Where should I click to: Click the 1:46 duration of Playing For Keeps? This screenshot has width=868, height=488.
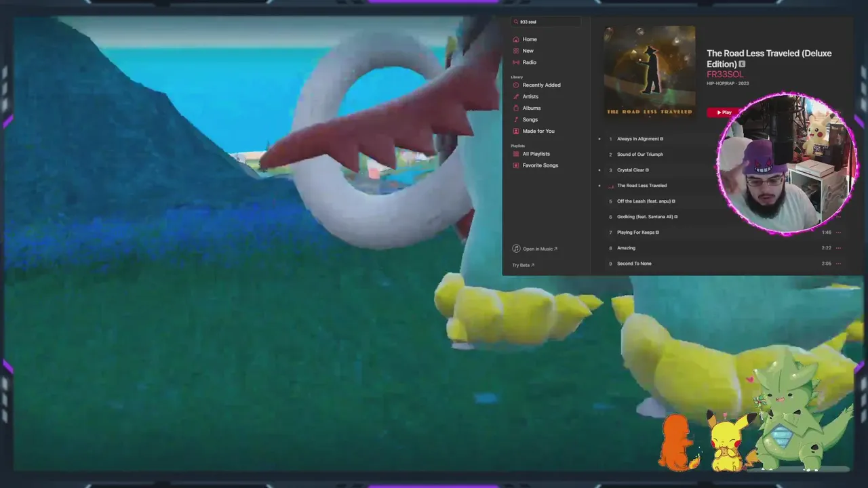(x=826, y=232)
